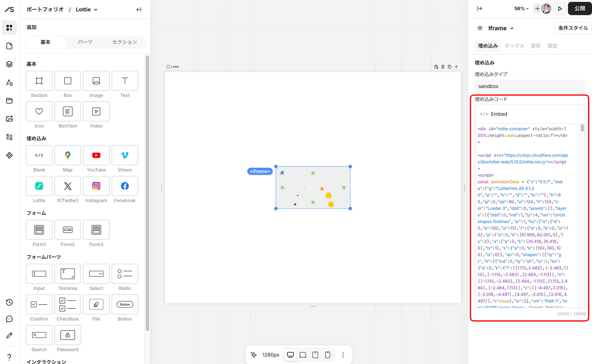Open the sandbox embed type dropdown
This screenshot has width=592, height=364.
(530, 86)
